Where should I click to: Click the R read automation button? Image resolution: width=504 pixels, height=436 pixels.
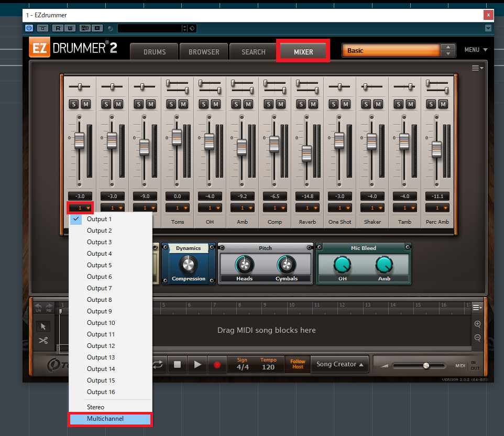pos(58,28)
